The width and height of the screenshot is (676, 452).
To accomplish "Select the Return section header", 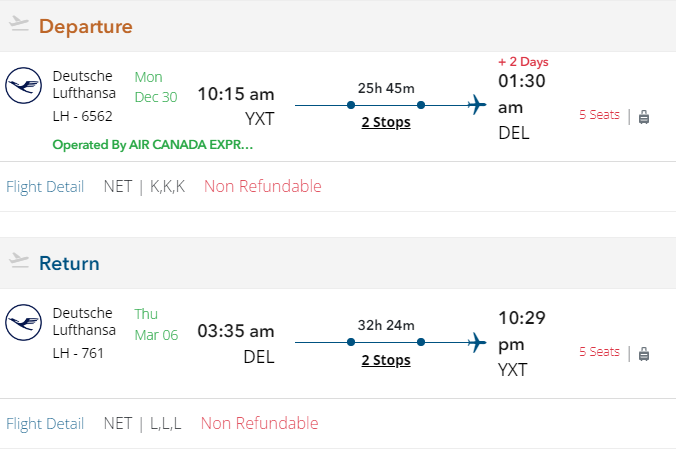I will 69,264.
